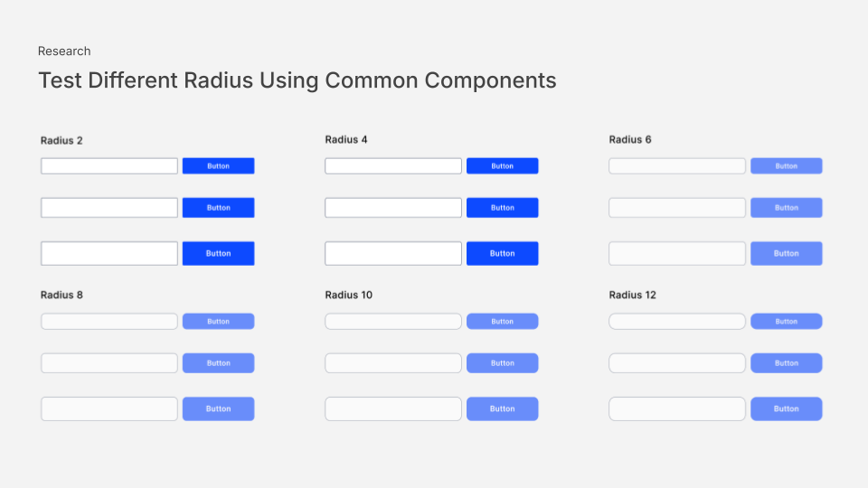Viewport: 868px width, 488px height.
Task: Click the medium-height input field under Radius 8
Action: (109, 363)
